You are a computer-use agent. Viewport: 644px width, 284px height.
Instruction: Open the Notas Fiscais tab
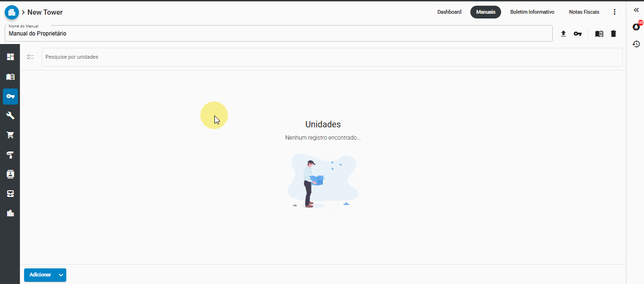[x=584, y=12]
